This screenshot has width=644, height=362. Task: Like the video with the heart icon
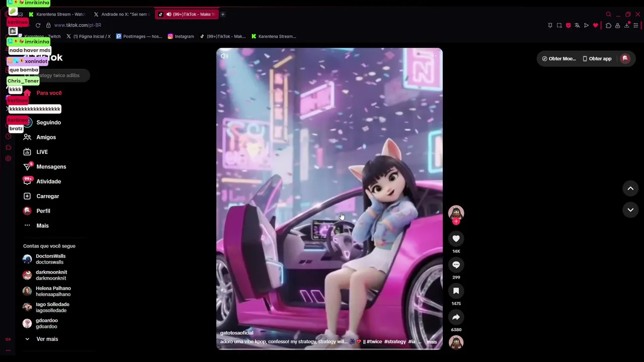tap(456, 238)
